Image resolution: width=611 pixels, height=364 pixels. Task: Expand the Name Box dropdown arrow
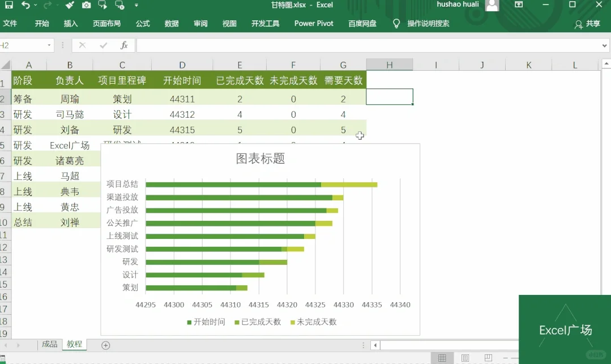pyautogui.click(x=49, y=45)
